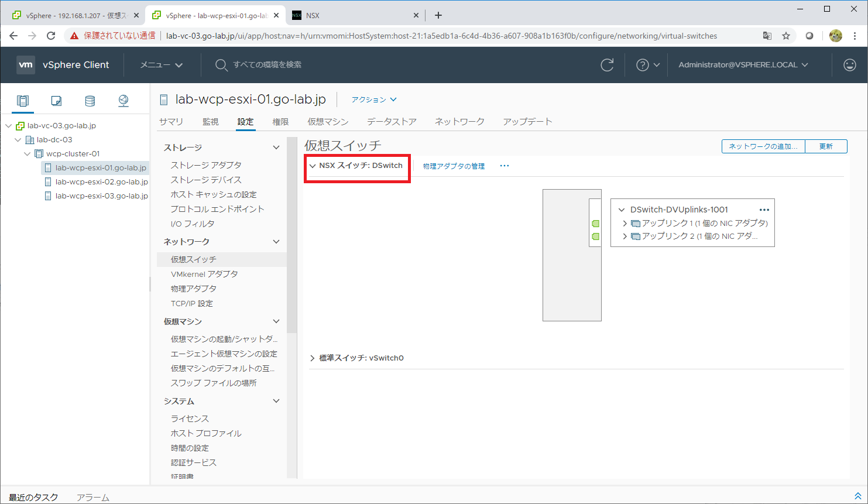Image resolution: width=868 pixels, height=504 pixels.
Task: Open TCP/IP 設定 page
Action: pos(192,303)
